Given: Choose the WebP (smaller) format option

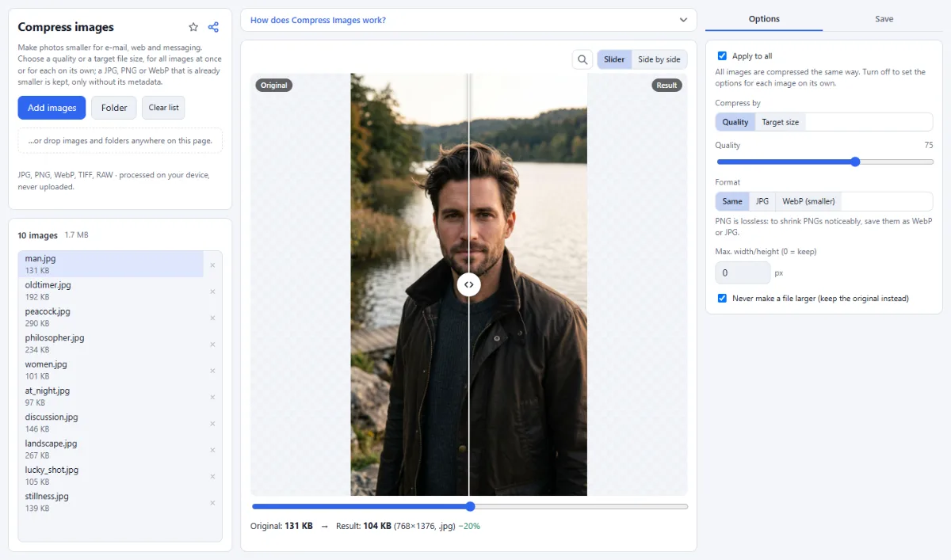Looking at the screenshot, I should tap(808, 201).
